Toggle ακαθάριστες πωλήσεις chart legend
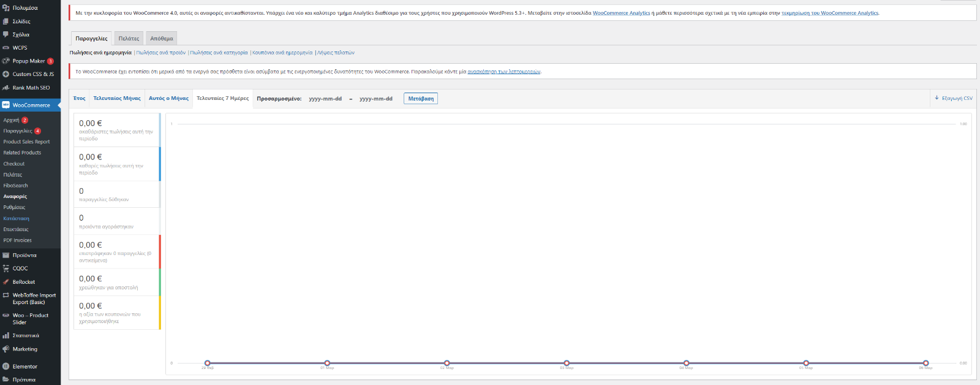This screenshot has height=385, width=980. coord(117,130)
